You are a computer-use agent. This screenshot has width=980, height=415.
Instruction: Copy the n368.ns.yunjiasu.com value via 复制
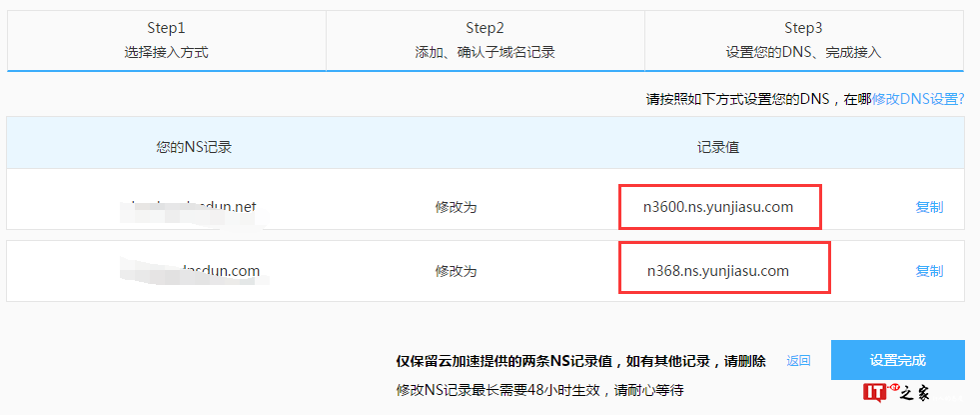click(x=929, y=271)
